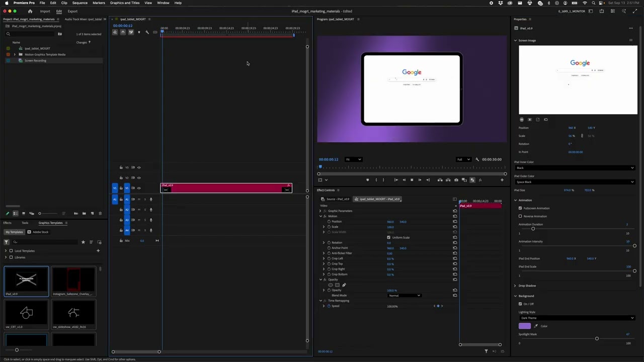Switch Project panel to list view
644x362 pixels.
15,214
